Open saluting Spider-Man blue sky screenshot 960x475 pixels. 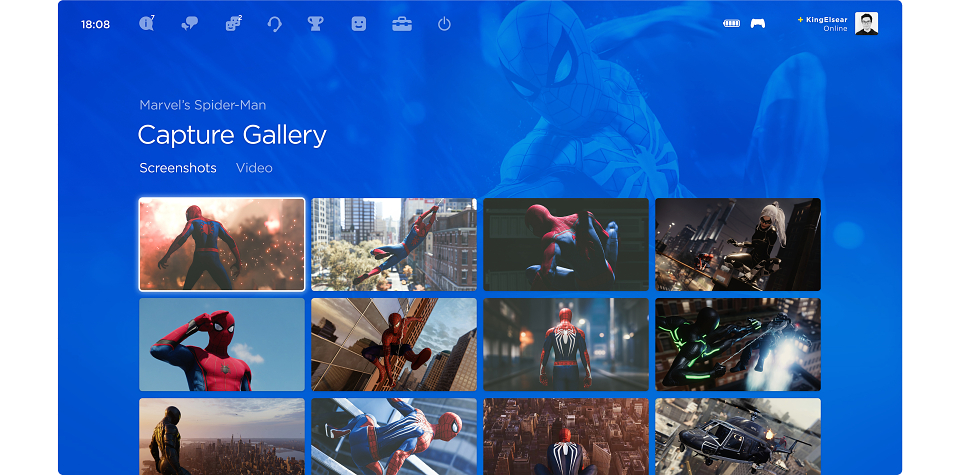point(222,345)
